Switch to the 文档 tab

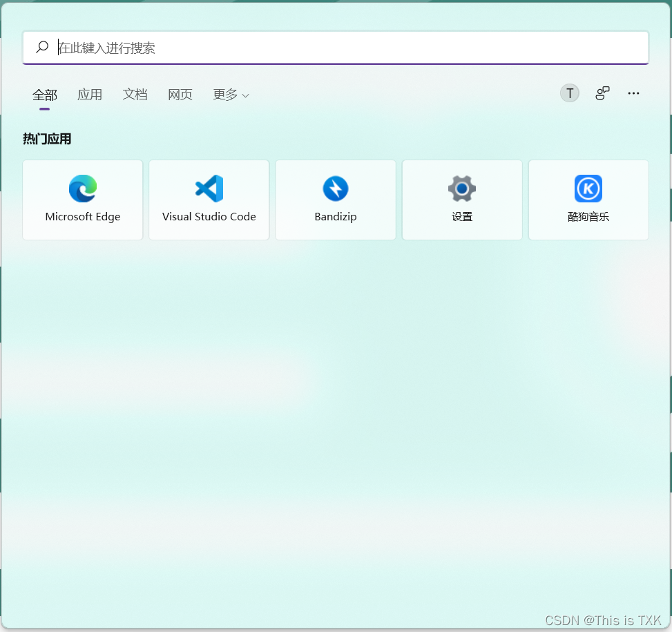pyautogui.click(x=135, y=94)
